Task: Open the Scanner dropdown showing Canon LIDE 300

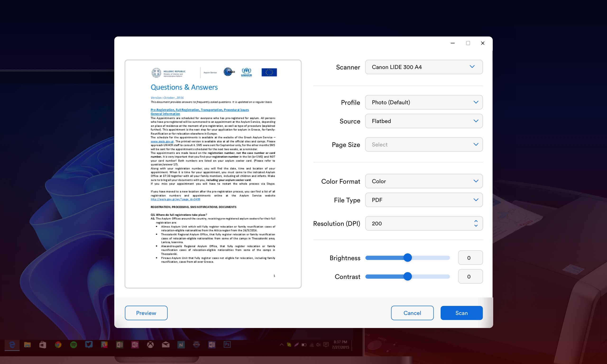Action: [x=423, y=67]
